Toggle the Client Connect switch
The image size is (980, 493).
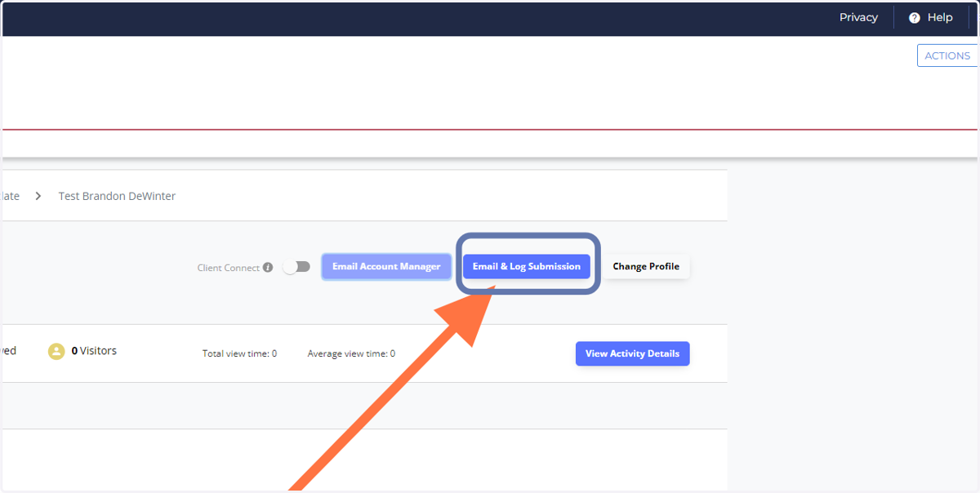point(296,267)
